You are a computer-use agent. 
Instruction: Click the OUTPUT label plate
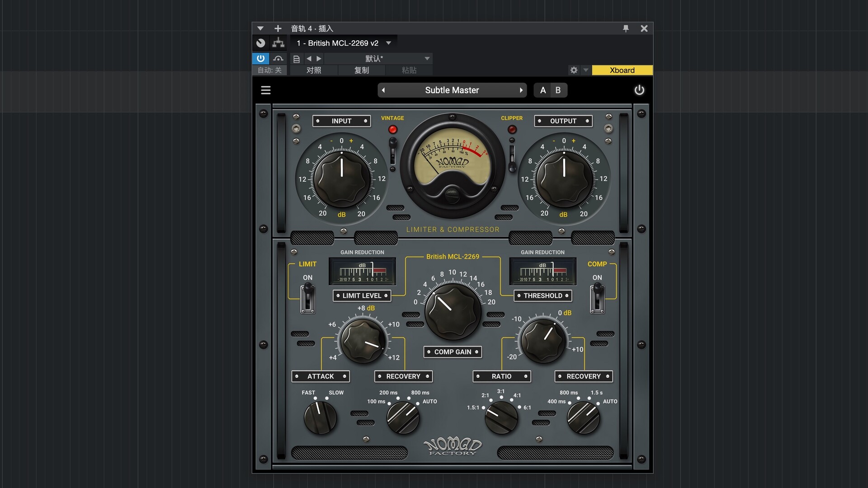[563, 121]
